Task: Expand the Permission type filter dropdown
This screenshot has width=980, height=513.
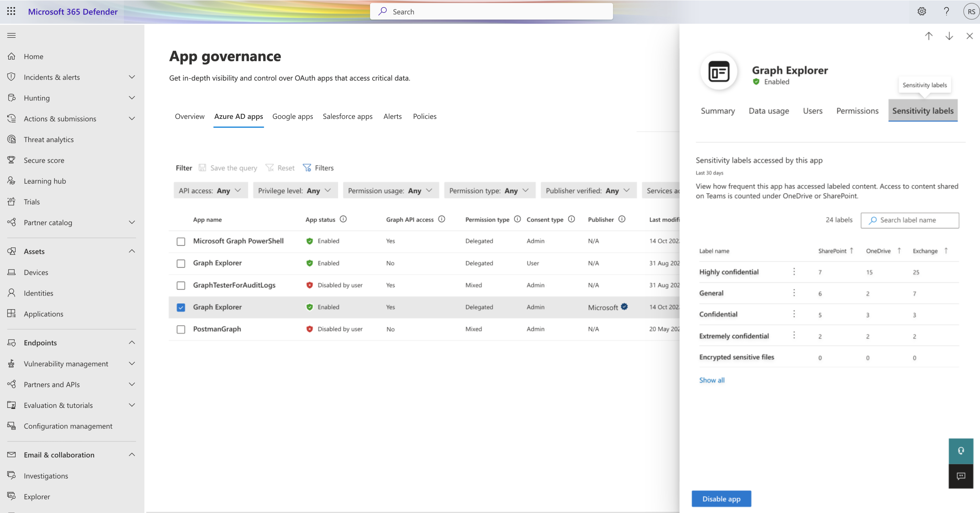Action: (x=489, y=190)
